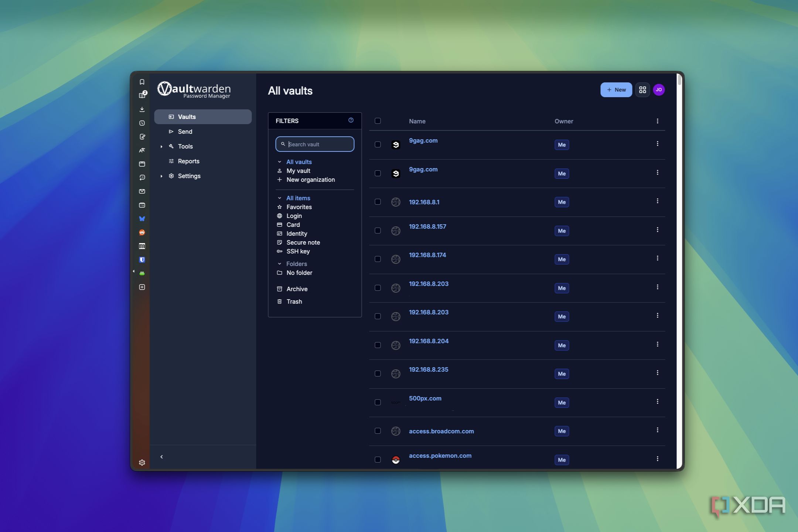Open the Bitwarden shield sidebar panel
The width and height of the screenshot is (798, 532).
point(142,260)
